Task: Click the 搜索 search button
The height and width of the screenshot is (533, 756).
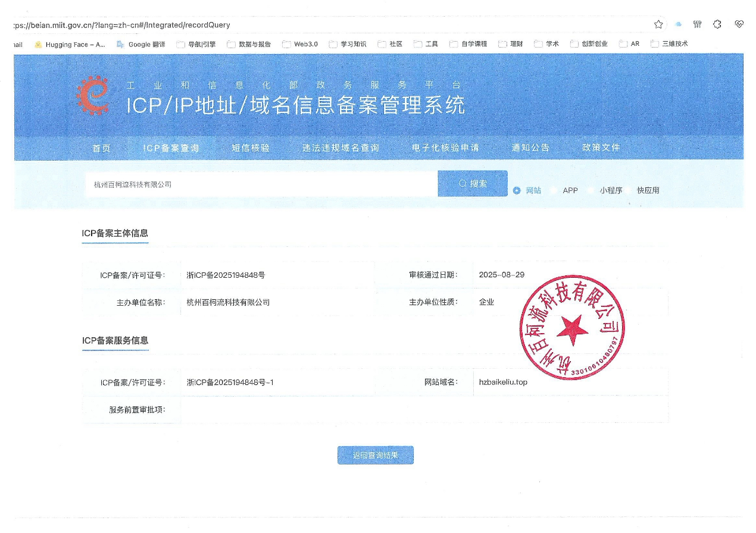Action: click(473, 184)
